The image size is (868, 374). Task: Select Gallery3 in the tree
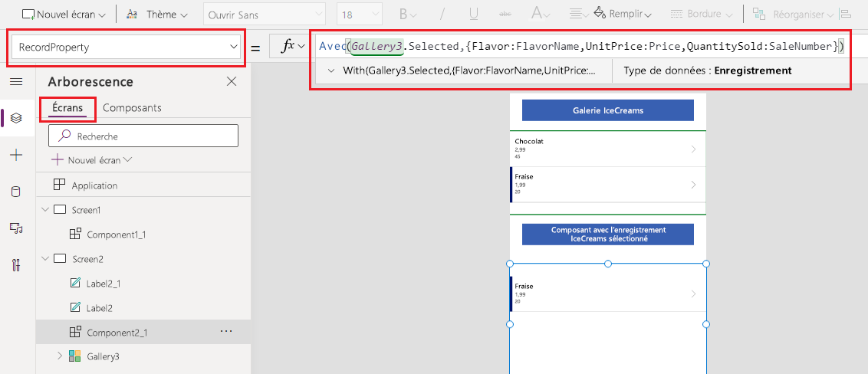[x=103, y=356]
